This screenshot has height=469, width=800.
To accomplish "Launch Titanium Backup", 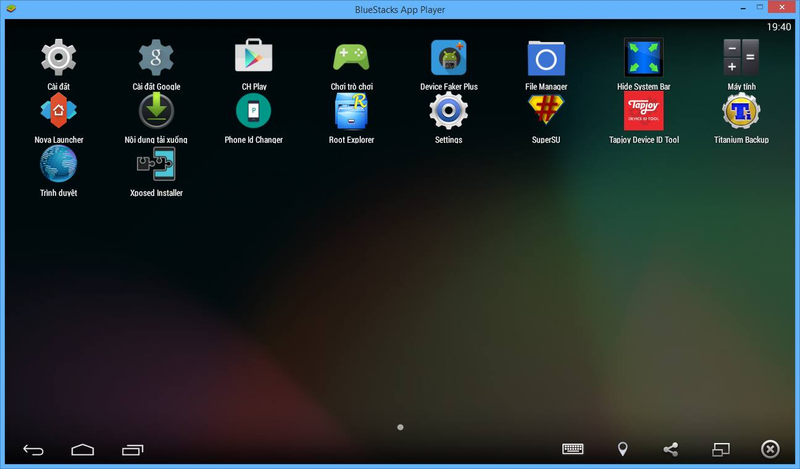I will (x=741, y=111).
